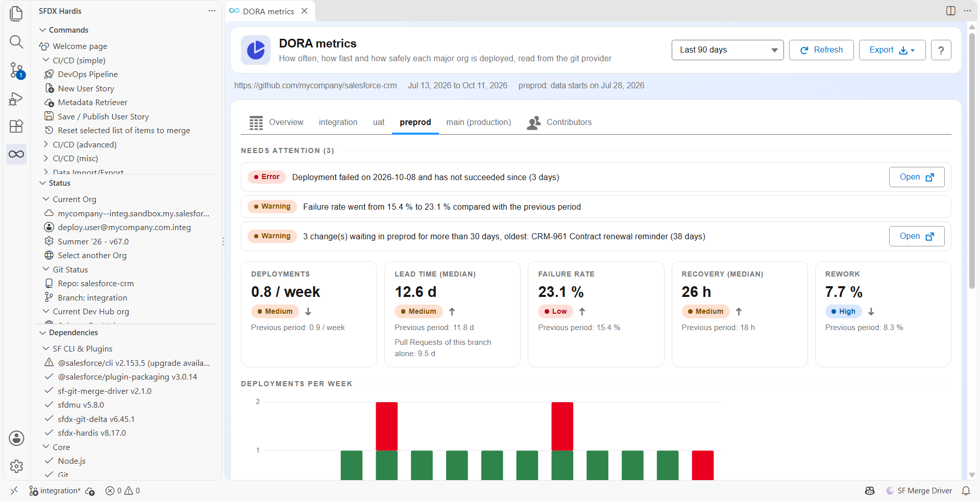Open the changes waiting in preprod warning

917,236
